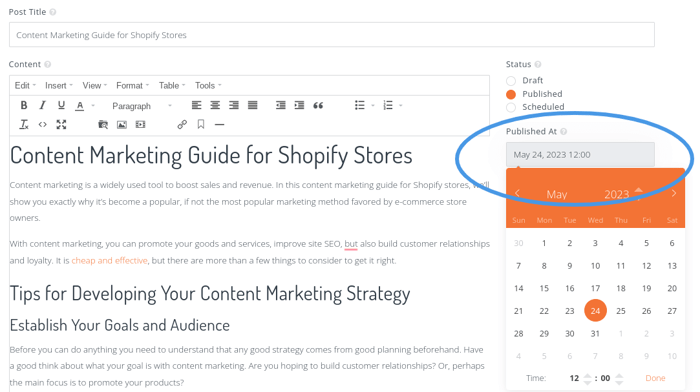Open the Insert menu

pyautogui.click(x=58, y=85)
